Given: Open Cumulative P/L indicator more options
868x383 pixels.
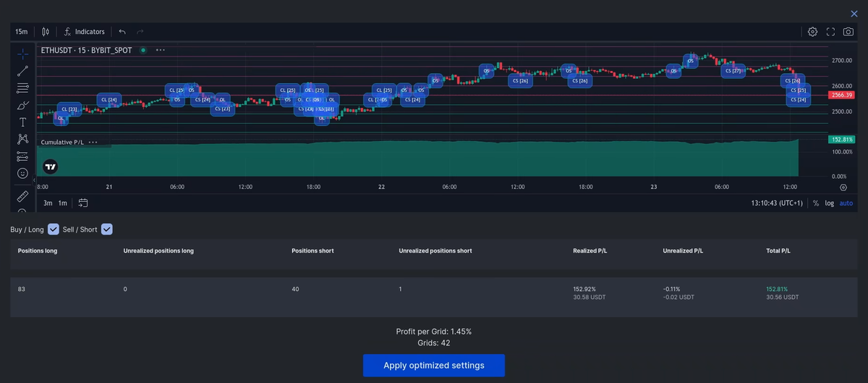Looking at the screenshot, I should point(93,143).
